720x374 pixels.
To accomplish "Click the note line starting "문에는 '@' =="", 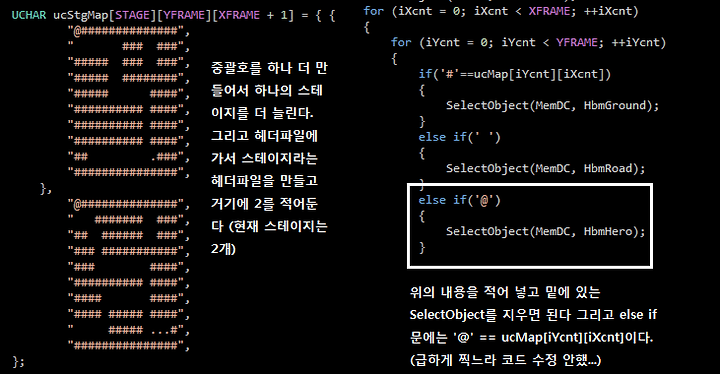I will (x=531, y=337).
